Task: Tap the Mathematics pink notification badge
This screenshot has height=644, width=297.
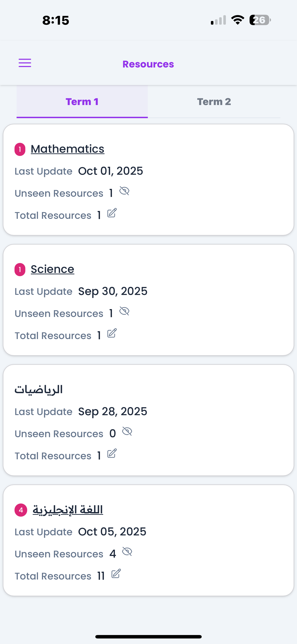Action: point(20,149)
